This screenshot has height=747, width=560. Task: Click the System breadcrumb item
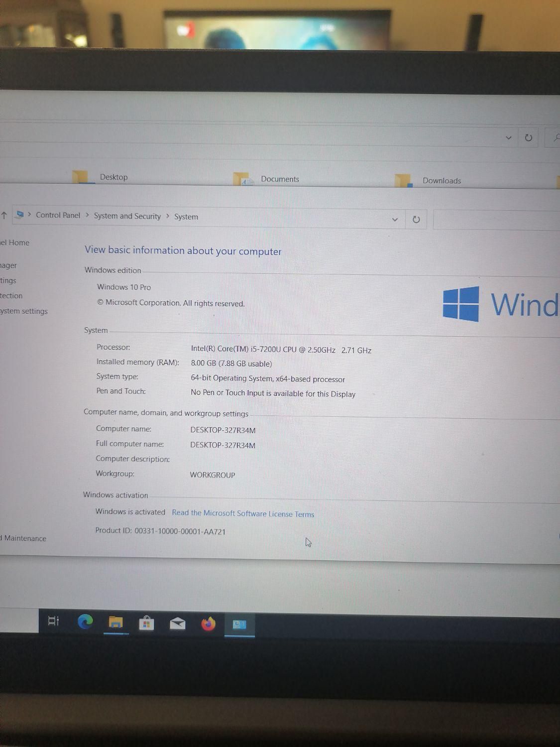tap(186, 217)
